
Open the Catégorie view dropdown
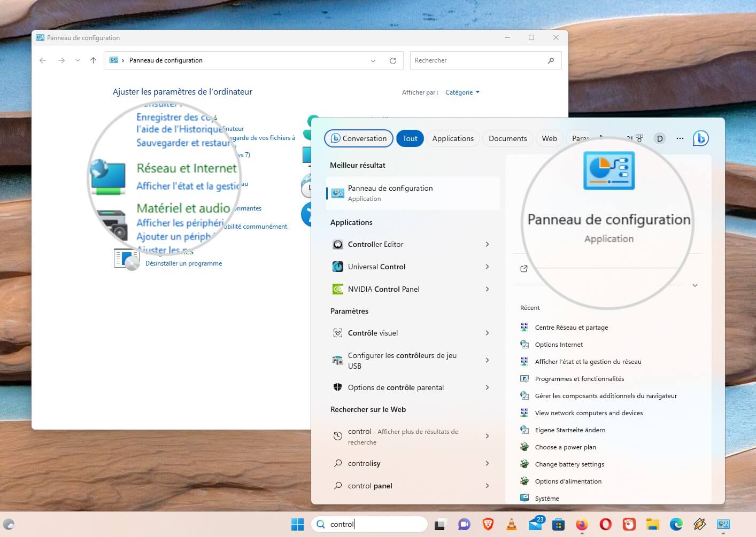click(x=462, y=92)
